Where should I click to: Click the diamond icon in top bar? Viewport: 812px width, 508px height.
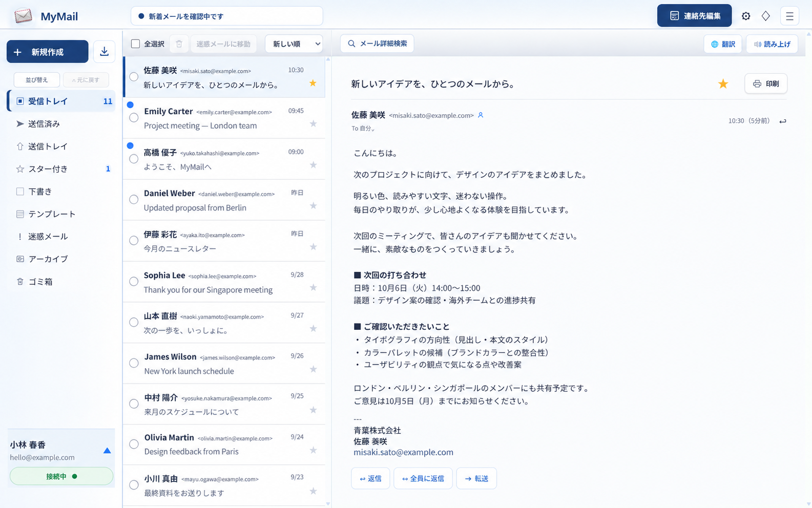click(x=766, y=16)
